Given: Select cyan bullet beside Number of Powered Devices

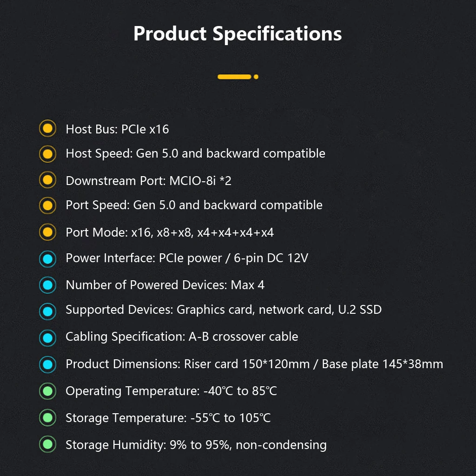Looking at the screenshot, I should click(x=48, y=285).
